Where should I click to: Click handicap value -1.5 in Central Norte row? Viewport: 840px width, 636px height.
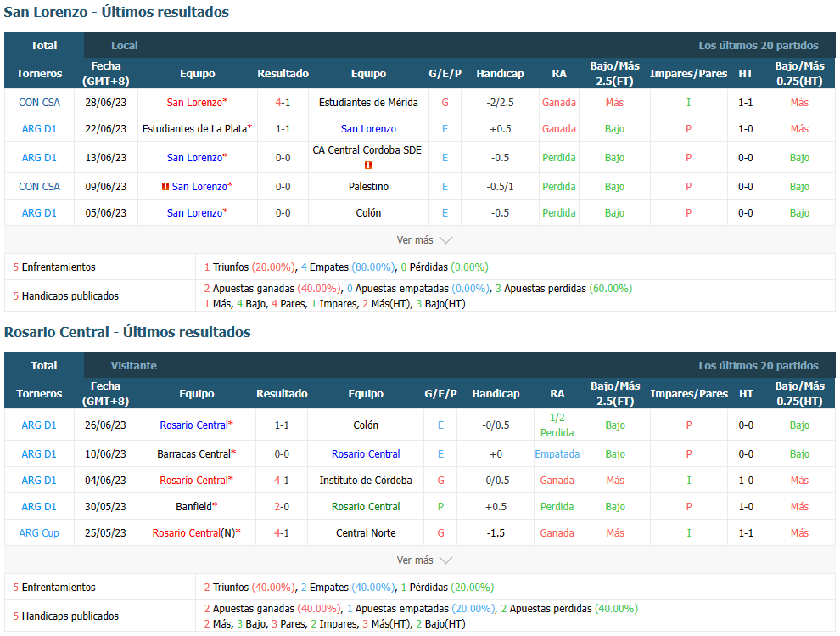pos(496,533)
